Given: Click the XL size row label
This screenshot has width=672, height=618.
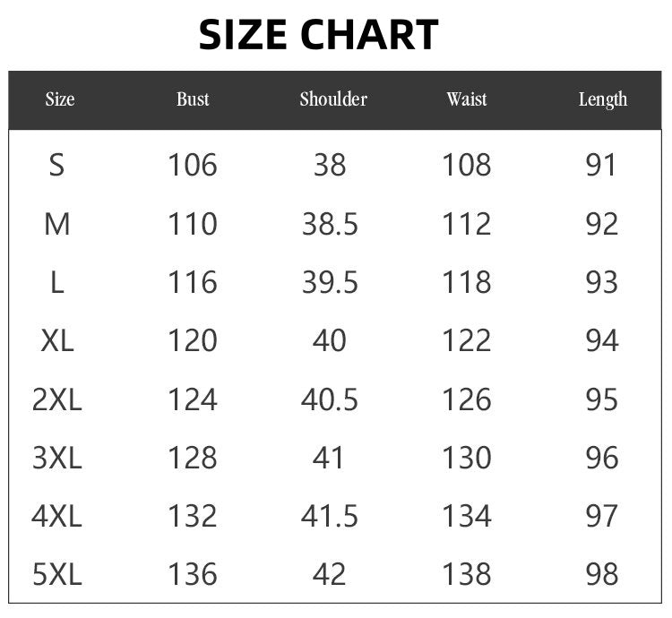Looking at the screenshot, I should (57, 340).
